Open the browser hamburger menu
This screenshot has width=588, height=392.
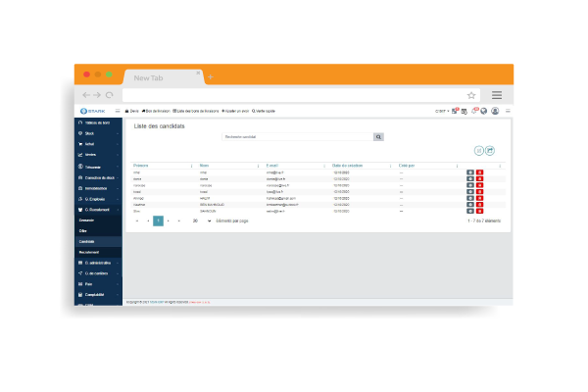pos(497,95)
